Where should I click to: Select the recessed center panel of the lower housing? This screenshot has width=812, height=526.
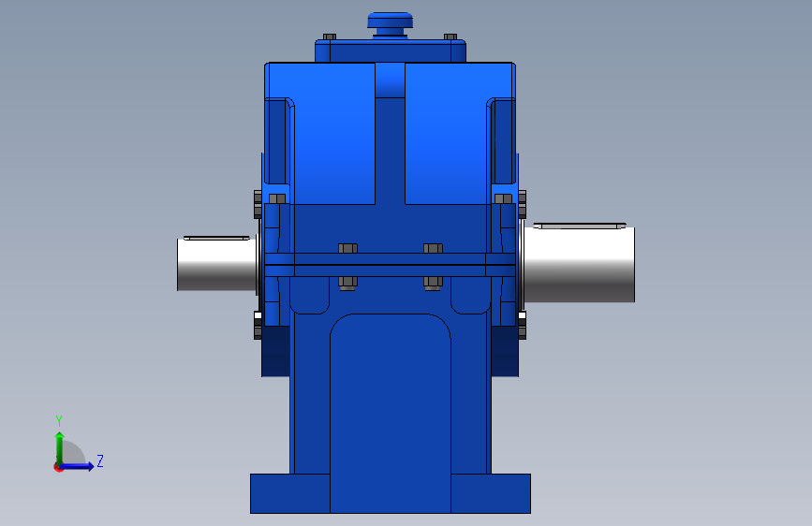(391, 413)
